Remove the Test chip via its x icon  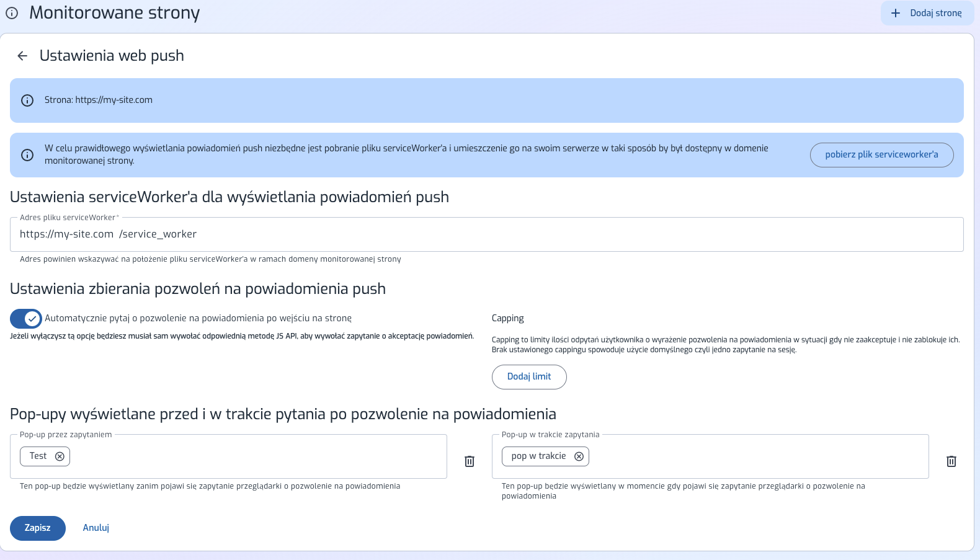[x=60, y=456]
